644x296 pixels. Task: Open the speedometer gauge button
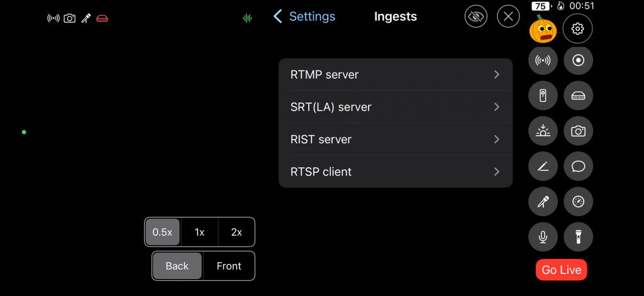[x=577, y=202]
